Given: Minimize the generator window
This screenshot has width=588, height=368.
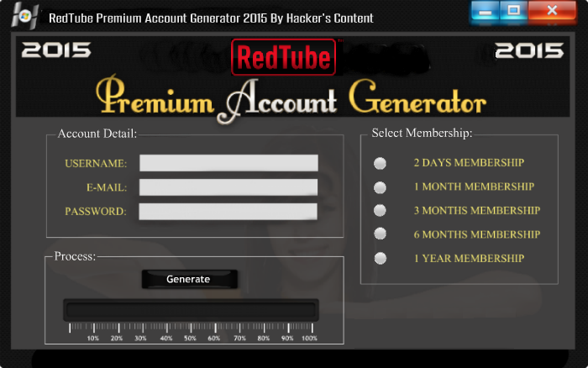Looking at the screenshot, I should coord(485,11).
